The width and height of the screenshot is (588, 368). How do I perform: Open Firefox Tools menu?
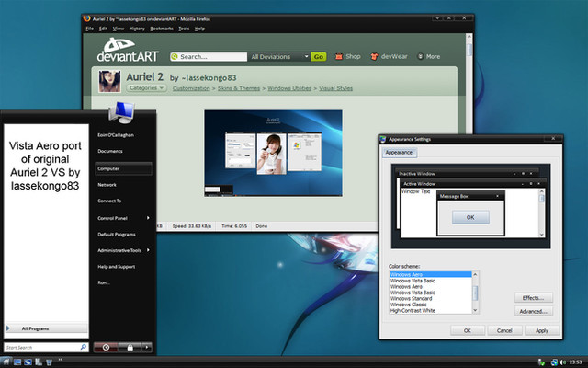(x=184, y=29)
